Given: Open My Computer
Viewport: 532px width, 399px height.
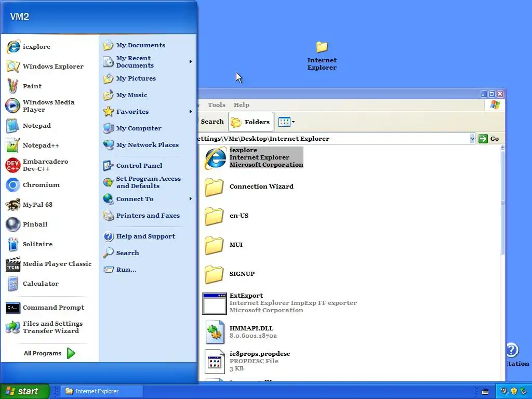Looking at the screenshot, I should [148, 128].
